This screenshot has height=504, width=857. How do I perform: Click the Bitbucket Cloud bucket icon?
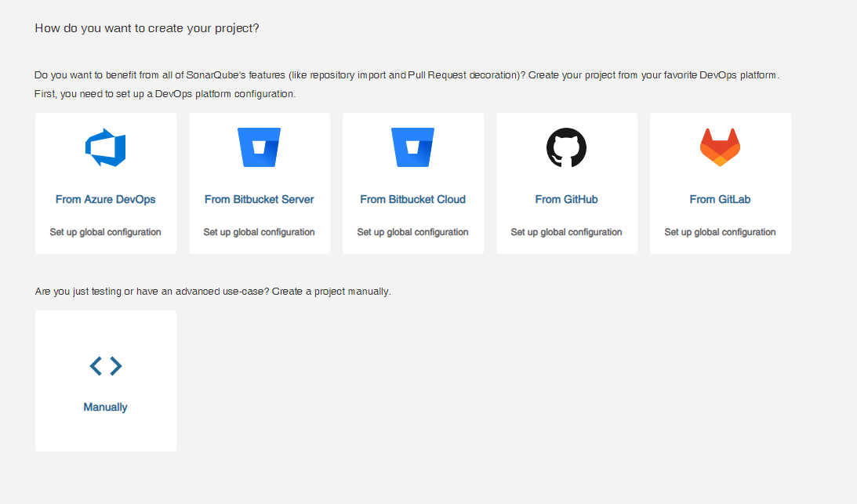412,147
